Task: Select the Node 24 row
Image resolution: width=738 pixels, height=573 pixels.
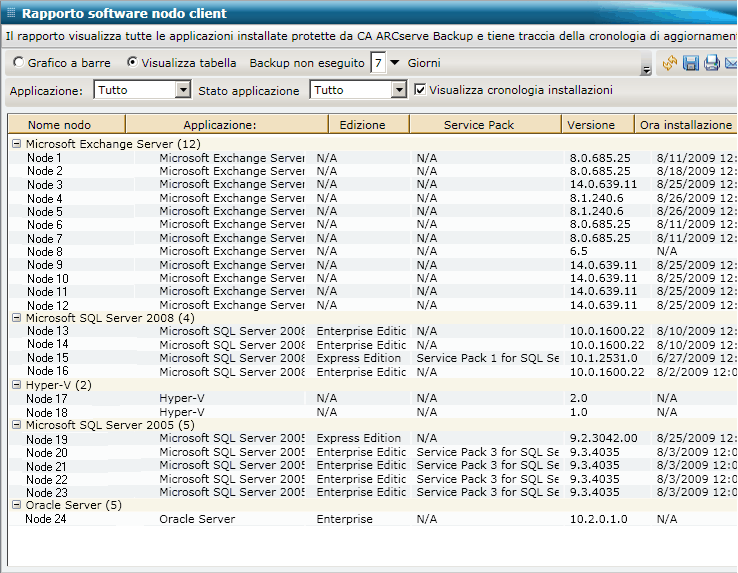Action: pos(373,519)
